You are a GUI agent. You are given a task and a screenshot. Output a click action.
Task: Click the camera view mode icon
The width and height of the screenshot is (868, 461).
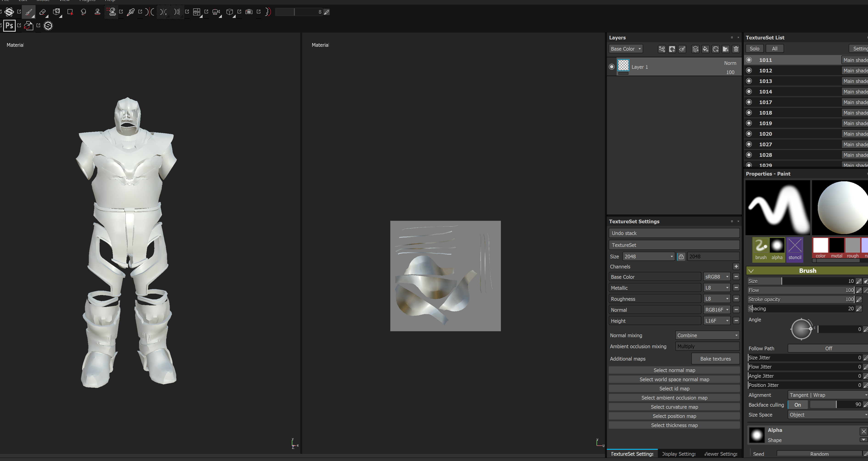pyautogui.click(x=216, y=12)
